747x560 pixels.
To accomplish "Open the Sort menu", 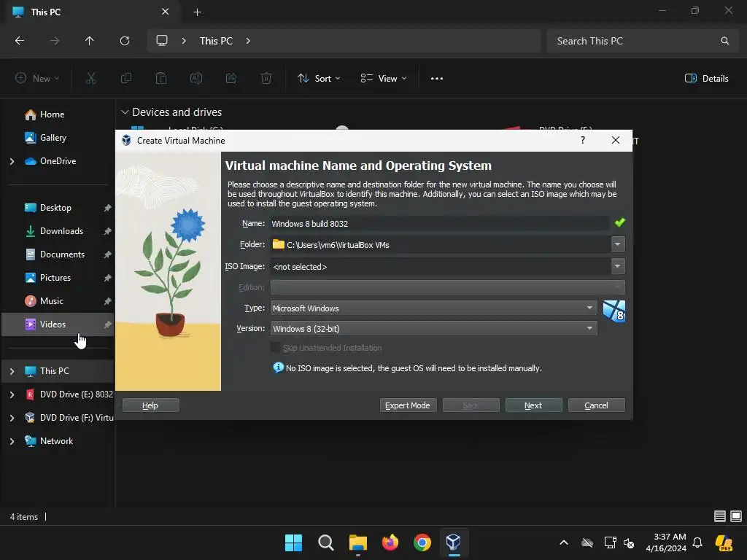I will click(319, 79).
